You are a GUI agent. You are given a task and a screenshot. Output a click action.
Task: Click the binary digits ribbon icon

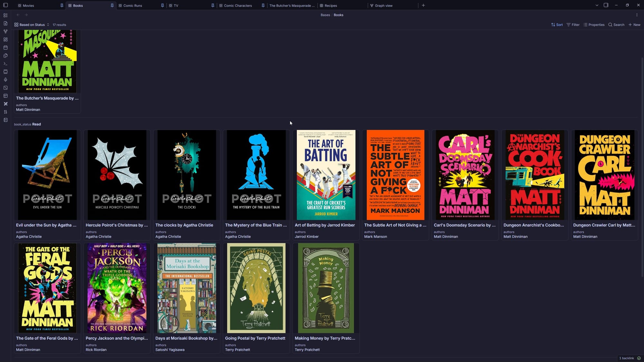pos(5,112)
